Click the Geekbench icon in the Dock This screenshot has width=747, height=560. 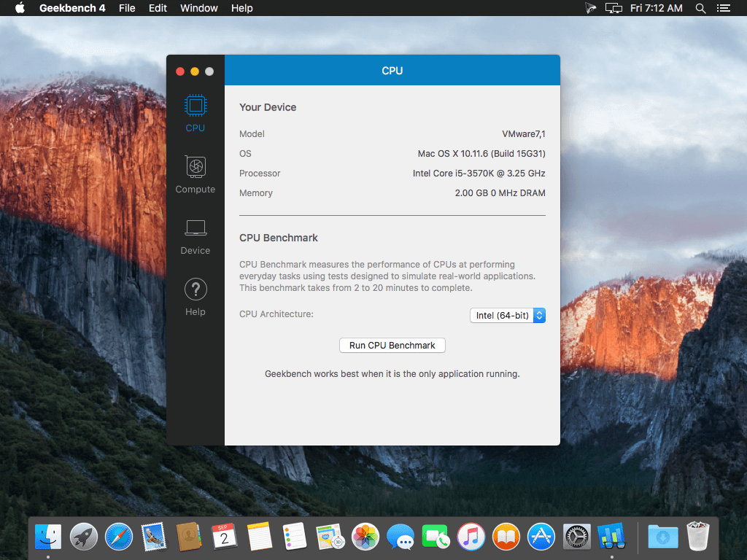click(x=611, y=537)
